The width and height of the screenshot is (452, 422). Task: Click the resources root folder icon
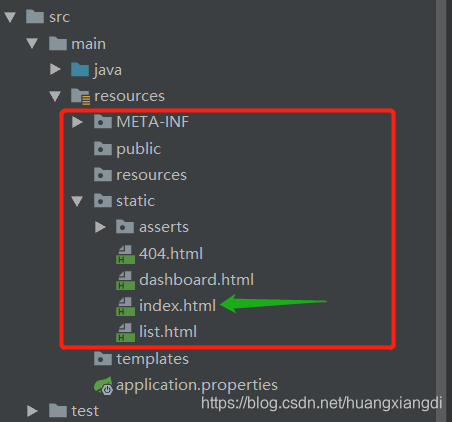[80, 97]
